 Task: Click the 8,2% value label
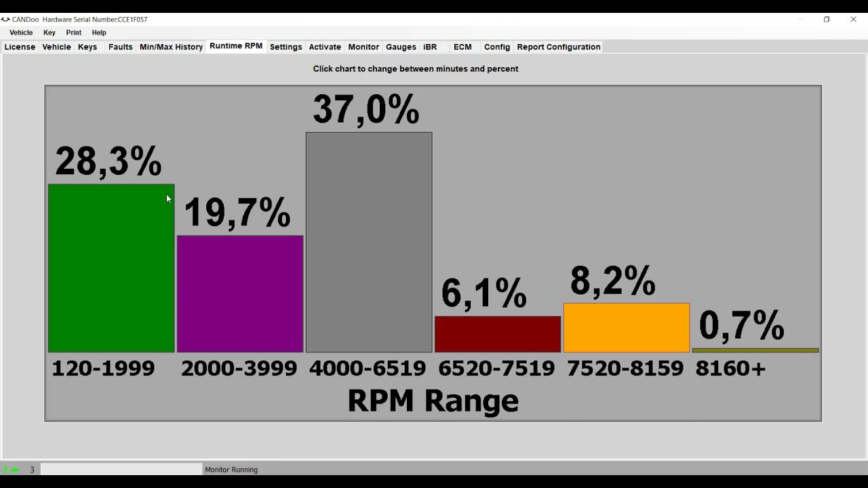[x=613, y=281]
